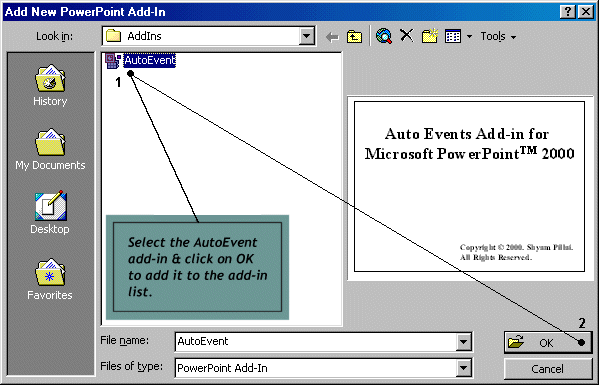Image resolution: width=599 pixels, height=385 pixels.
Task: Go to the Desktop location
Action: pos(50,213)
